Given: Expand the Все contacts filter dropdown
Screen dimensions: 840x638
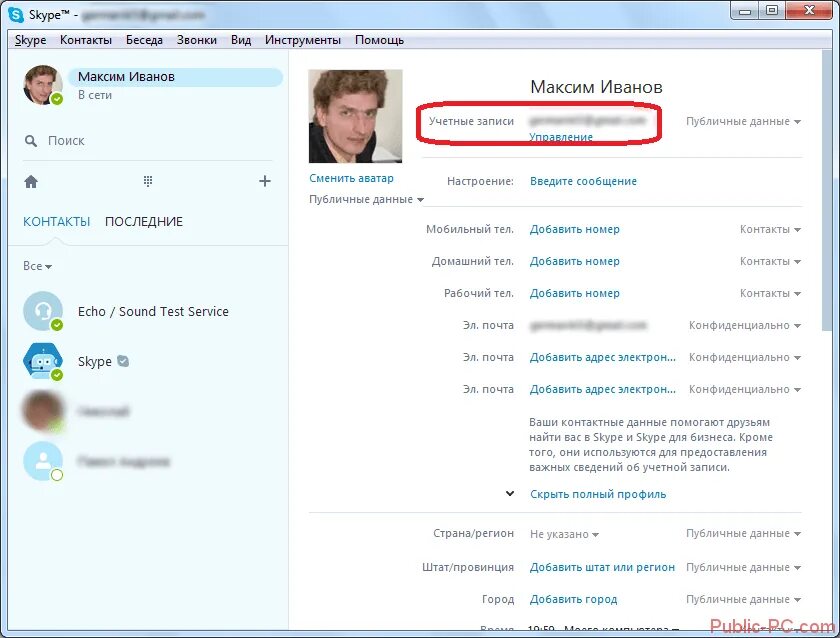Looking at the screenshot, I should pyautogui.click(x=37, y=266).
